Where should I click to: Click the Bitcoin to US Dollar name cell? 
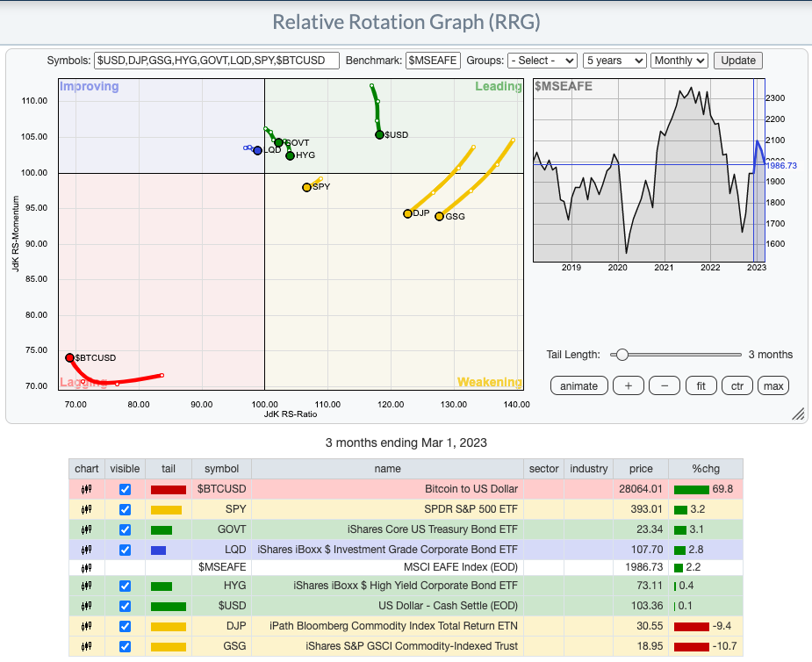[x=387, y=489]
